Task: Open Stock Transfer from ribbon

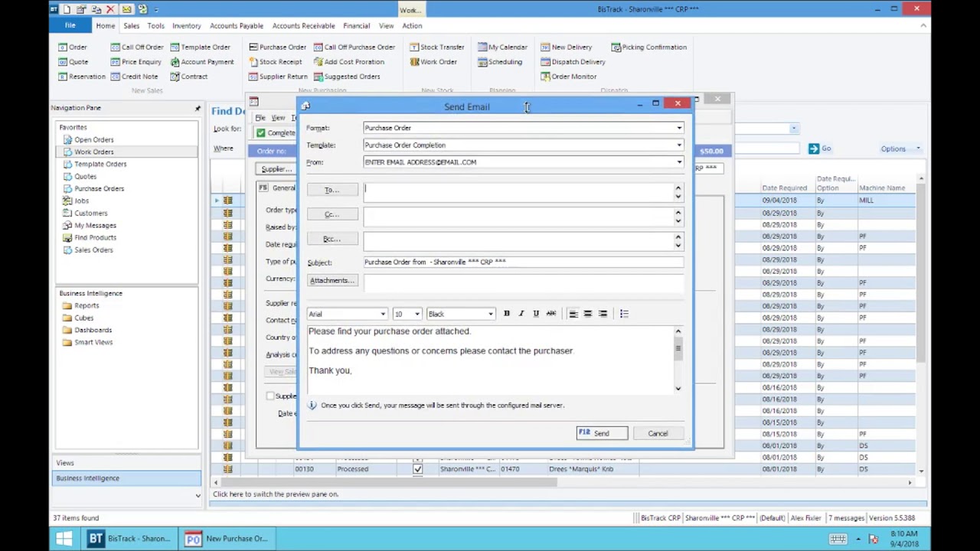Action: (436, 47)
